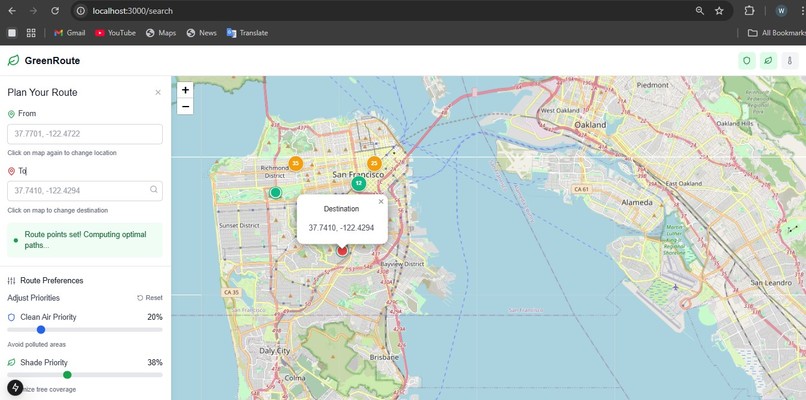Open the Translate bookmark

click(x=247, y=33)
